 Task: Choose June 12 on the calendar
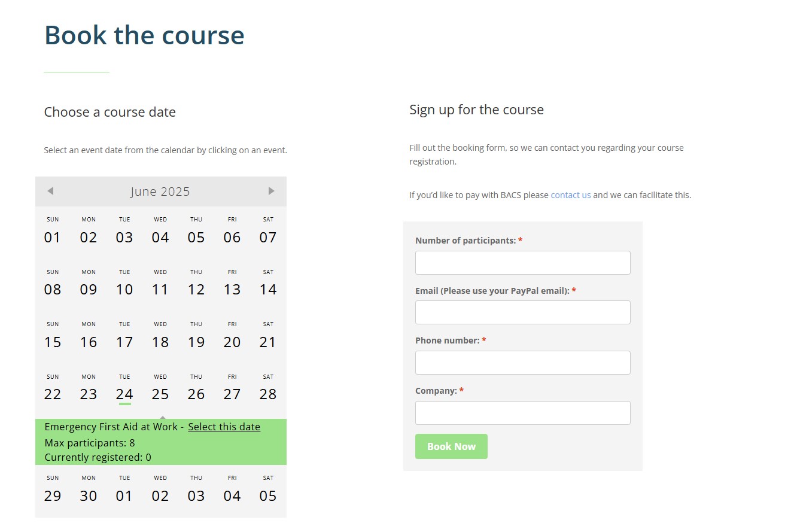196,290
